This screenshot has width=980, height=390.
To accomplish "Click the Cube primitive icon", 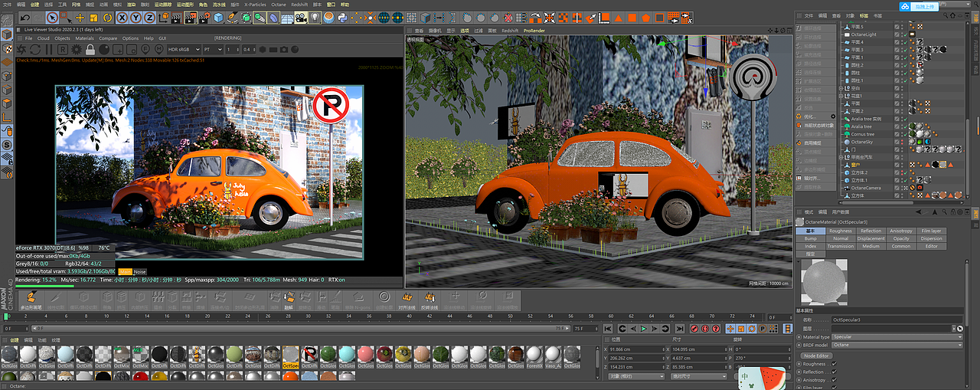I will (218, 17).
